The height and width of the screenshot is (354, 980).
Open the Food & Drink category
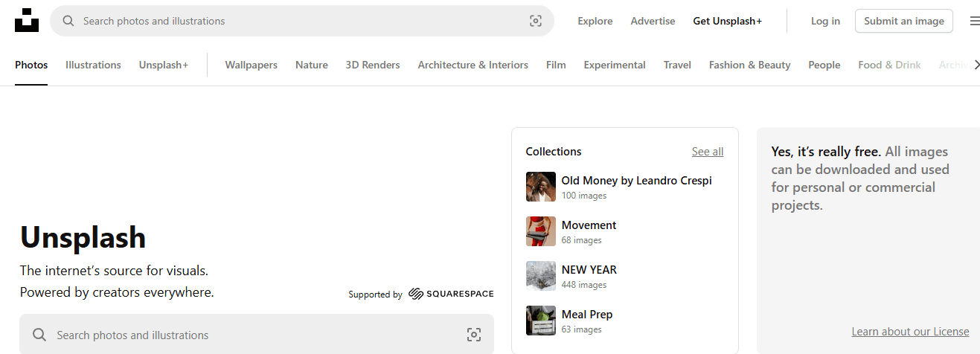(x=889, y=65)
